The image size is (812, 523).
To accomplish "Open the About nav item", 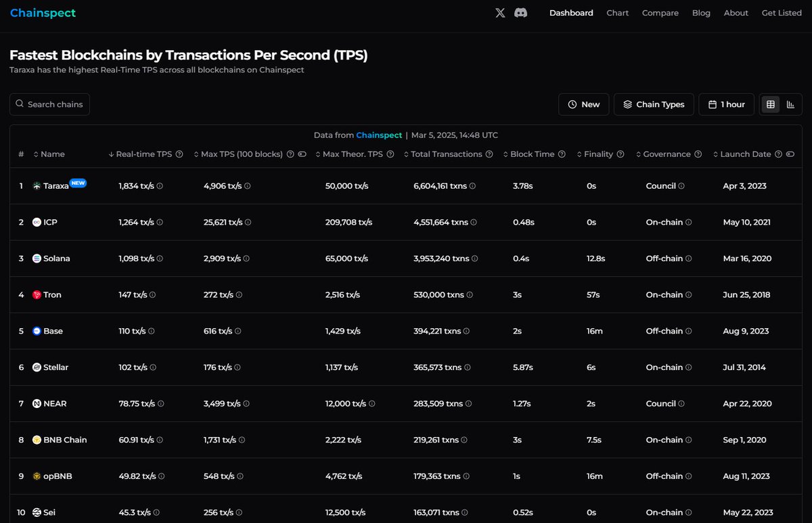I will pyautogui.click(x=736, y=13).
